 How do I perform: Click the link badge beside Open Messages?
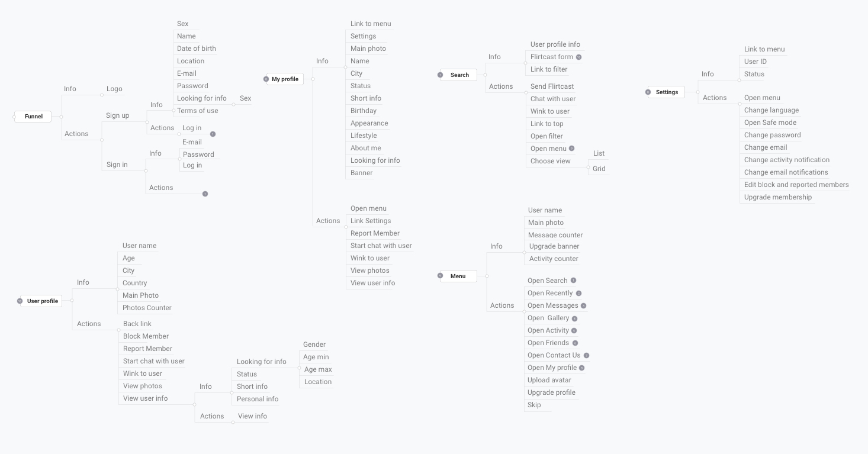tap(583, 305)
